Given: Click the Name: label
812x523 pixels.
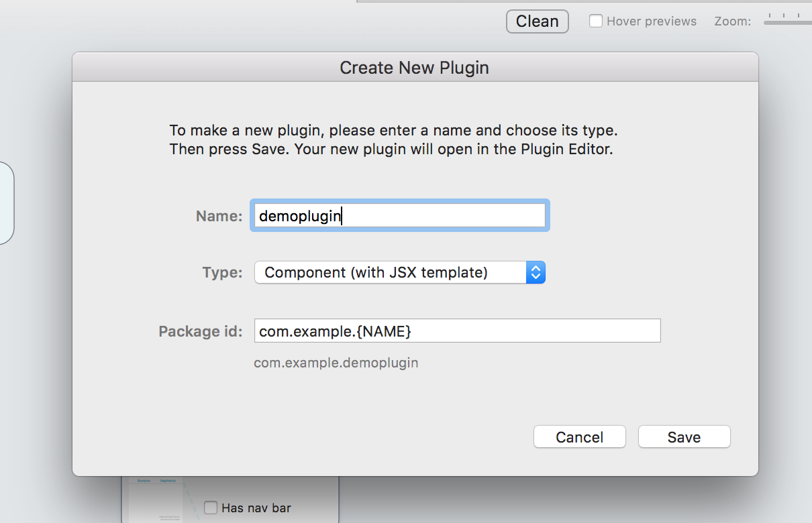Looking at the screenshot, I should click(x=219, y=216).
